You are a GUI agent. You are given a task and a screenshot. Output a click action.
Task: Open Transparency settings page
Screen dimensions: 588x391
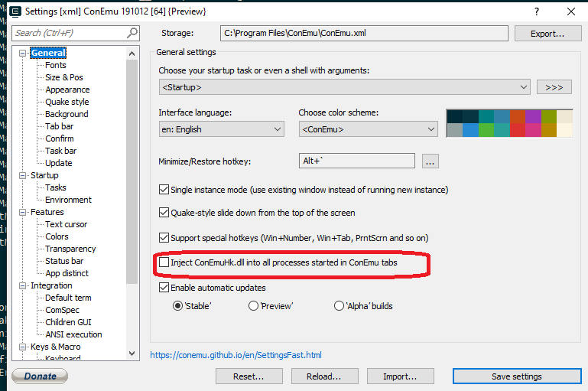[70, 249]
